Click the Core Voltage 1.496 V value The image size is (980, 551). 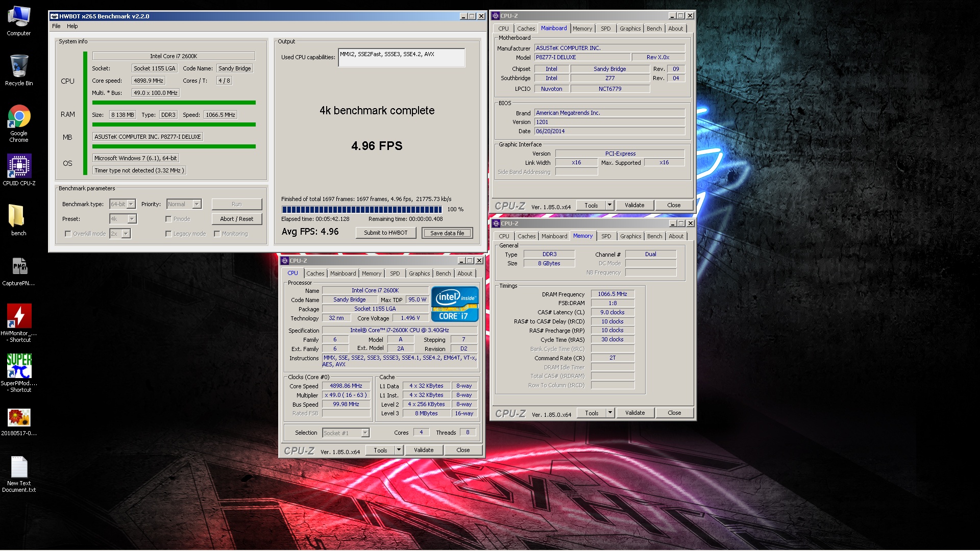[x=410, y=318]
